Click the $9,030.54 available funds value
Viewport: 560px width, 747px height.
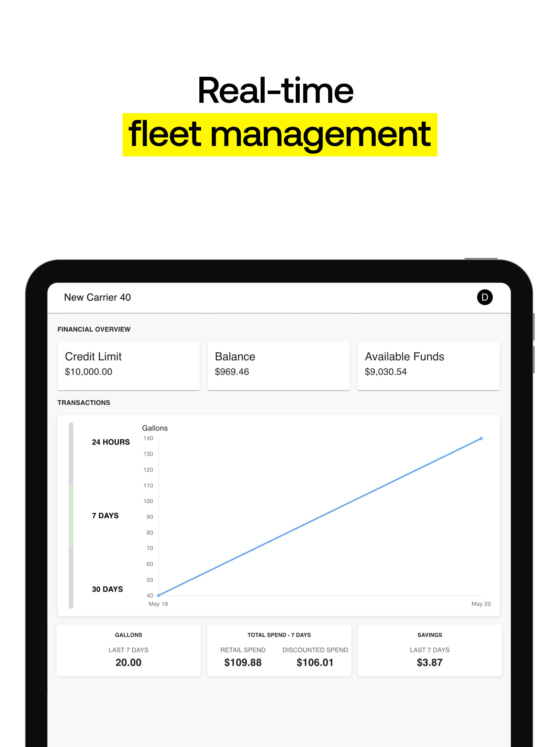[386, 372]
